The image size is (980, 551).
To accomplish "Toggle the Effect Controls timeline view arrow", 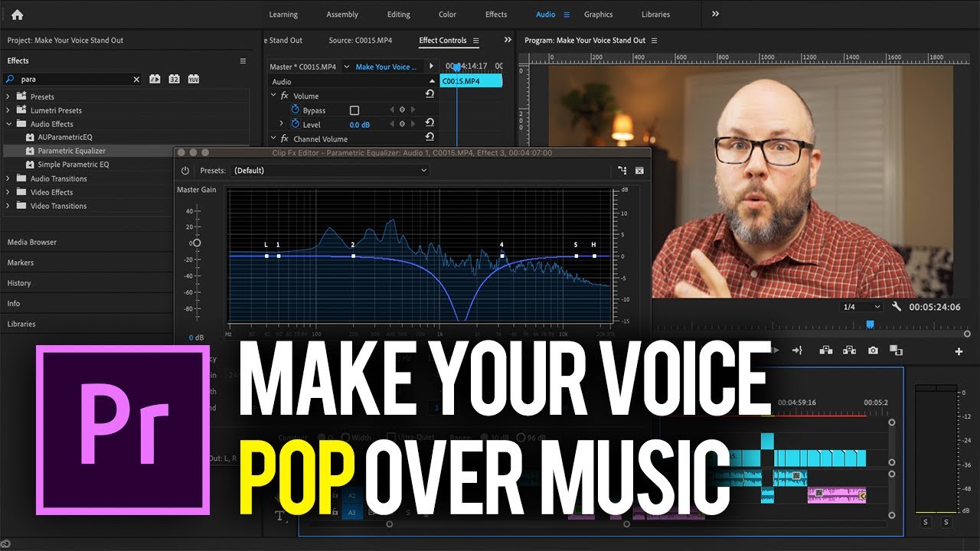I will click(432, 67).
